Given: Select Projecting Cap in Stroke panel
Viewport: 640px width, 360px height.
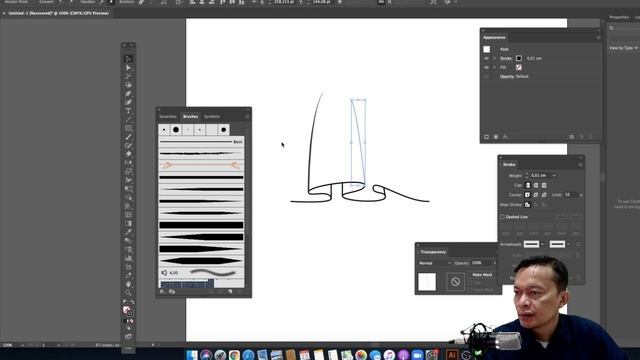Looking at the screenshot, I should [x=544, y=185].
